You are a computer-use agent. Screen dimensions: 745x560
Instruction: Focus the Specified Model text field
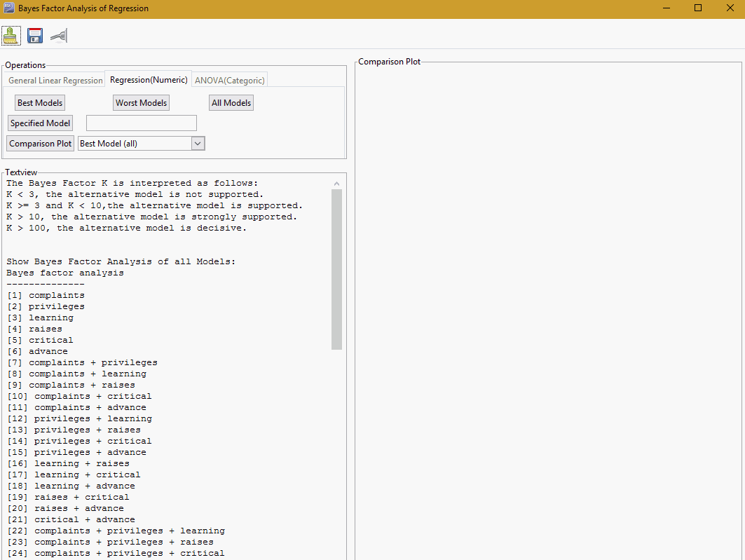click(142, 123)
